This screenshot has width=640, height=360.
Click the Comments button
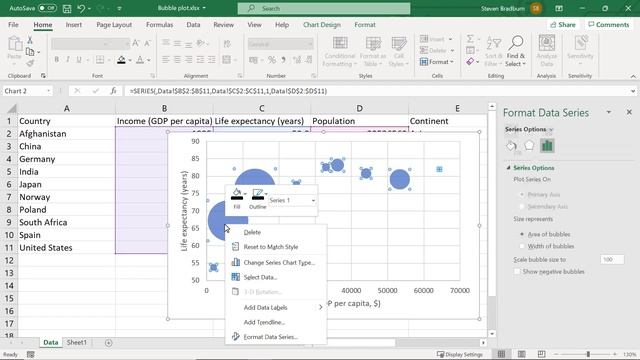point(609,25)
